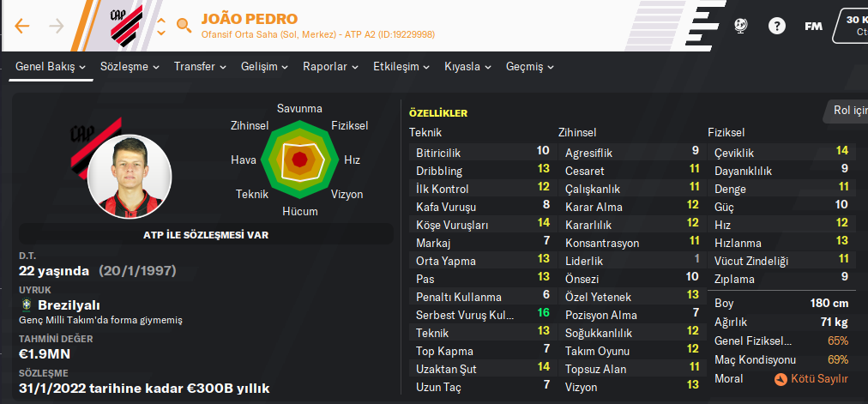This screenshot has width=868, height=404.
Task: Open the Genel Bakış dropdown menu
Action: click(51, 66)
